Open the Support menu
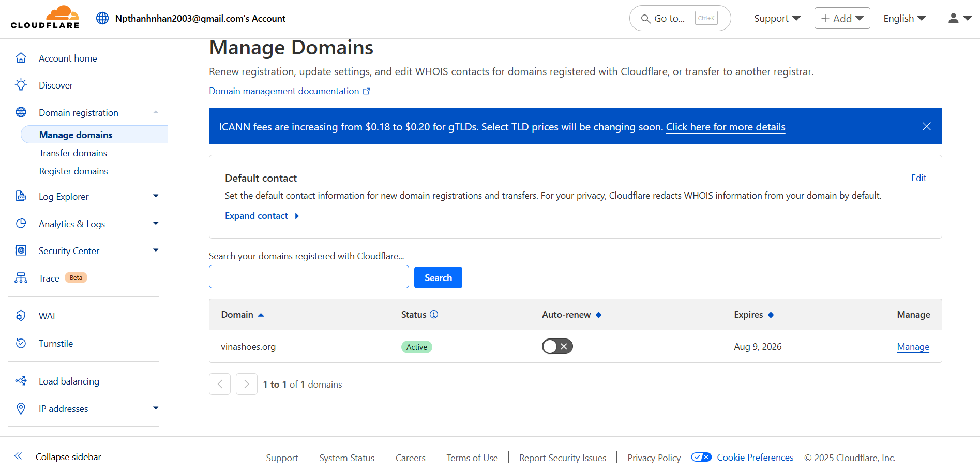Image resolution: width=980 pixels, height=472 pixels. pos(776,18)
